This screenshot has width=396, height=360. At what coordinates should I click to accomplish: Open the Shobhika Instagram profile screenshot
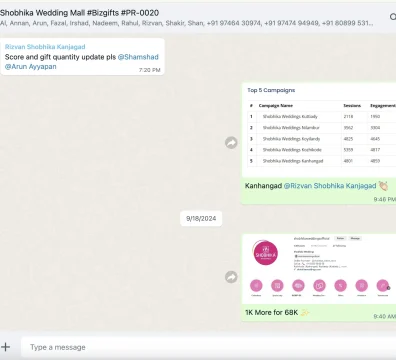pyautogui.click(x=319, y=268)
